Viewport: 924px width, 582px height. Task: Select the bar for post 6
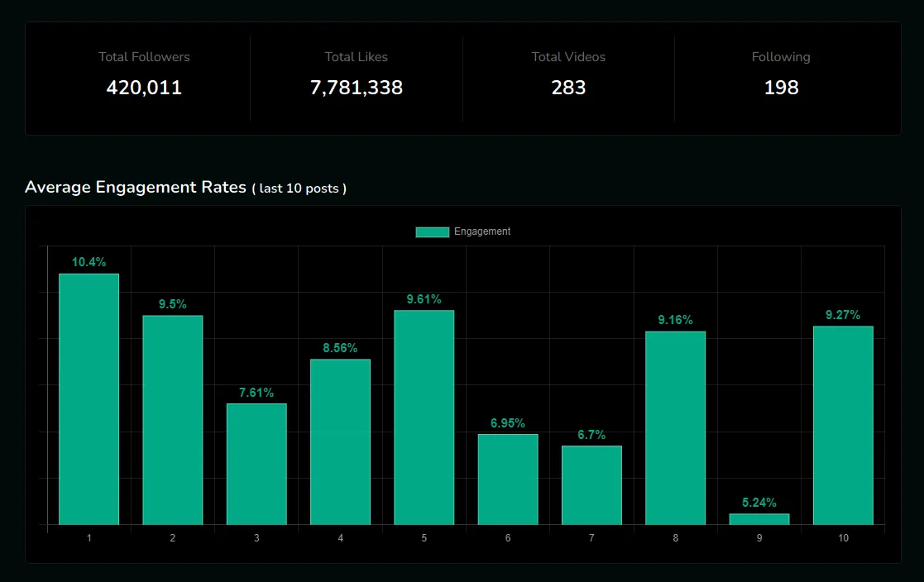click(x=508, y=479)
